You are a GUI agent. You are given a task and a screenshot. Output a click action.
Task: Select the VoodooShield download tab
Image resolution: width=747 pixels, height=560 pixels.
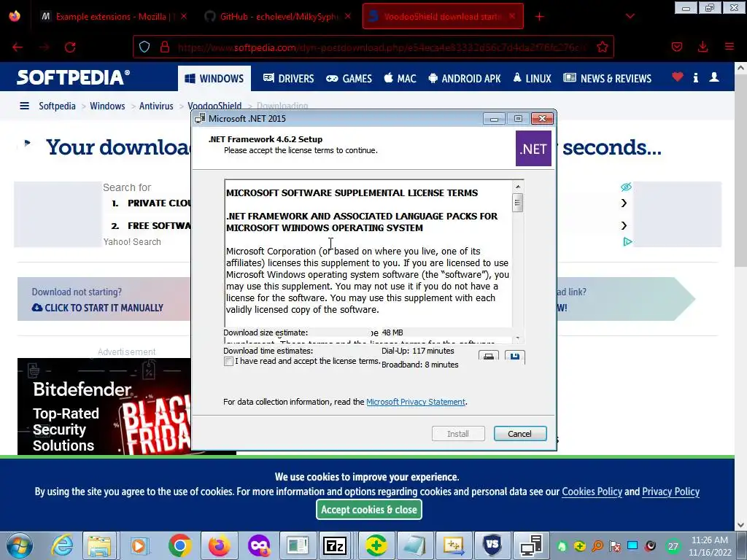[x=443, y=16]
